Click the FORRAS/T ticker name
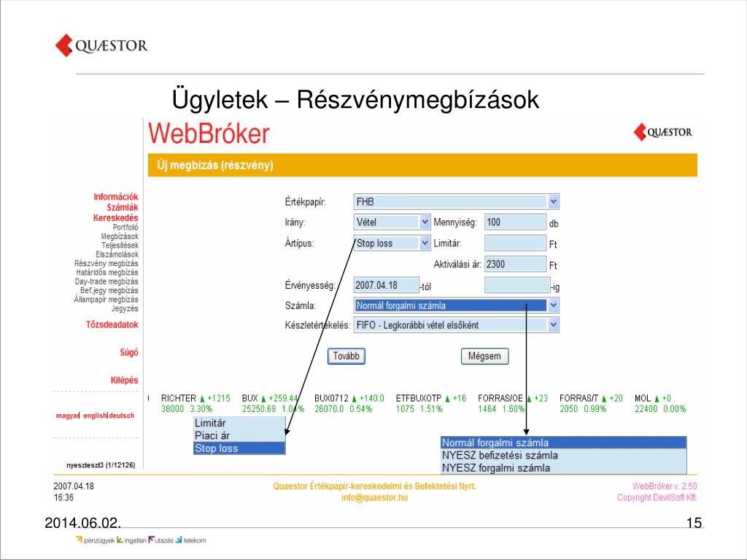 click(578, 398)
